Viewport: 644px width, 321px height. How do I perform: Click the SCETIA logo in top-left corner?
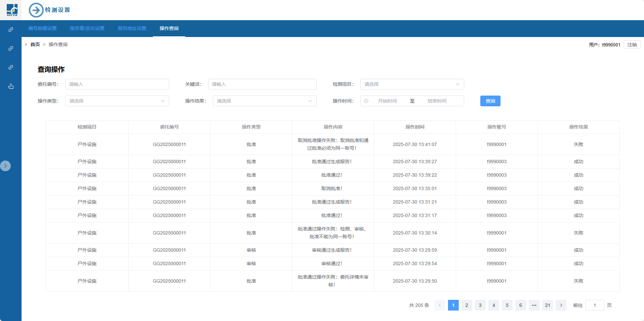click(x=12, y=10)
